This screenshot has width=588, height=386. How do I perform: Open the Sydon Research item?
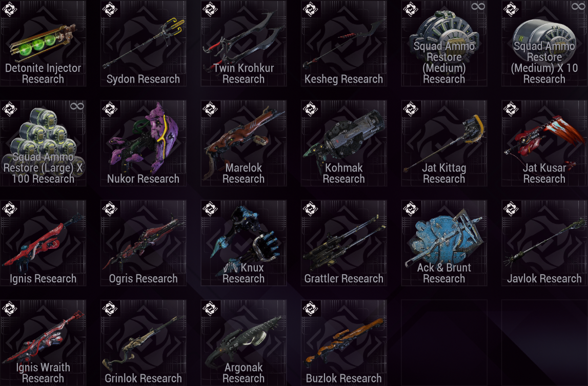(143, 43)
